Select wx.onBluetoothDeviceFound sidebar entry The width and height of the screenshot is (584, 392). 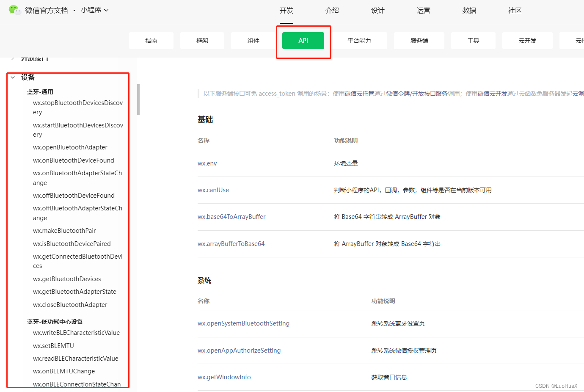click(74, 160)
